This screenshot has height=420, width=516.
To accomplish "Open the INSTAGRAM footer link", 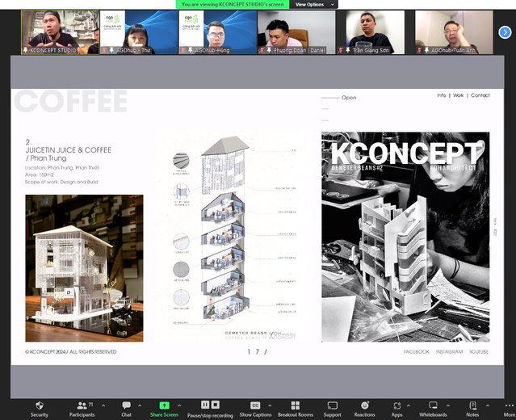I will 449,352.
